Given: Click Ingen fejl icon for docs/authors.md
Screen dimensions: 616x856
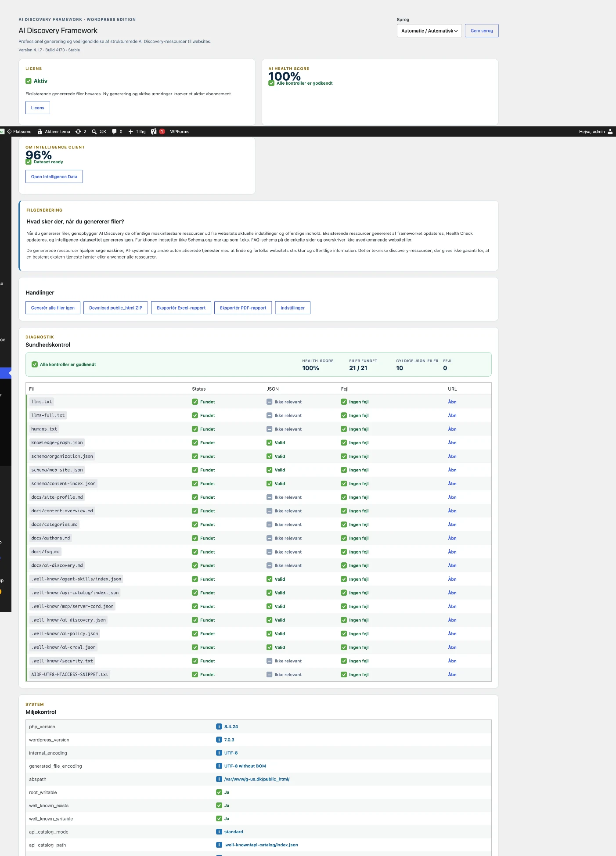Looking at the screenshot, I should (344, 538).
